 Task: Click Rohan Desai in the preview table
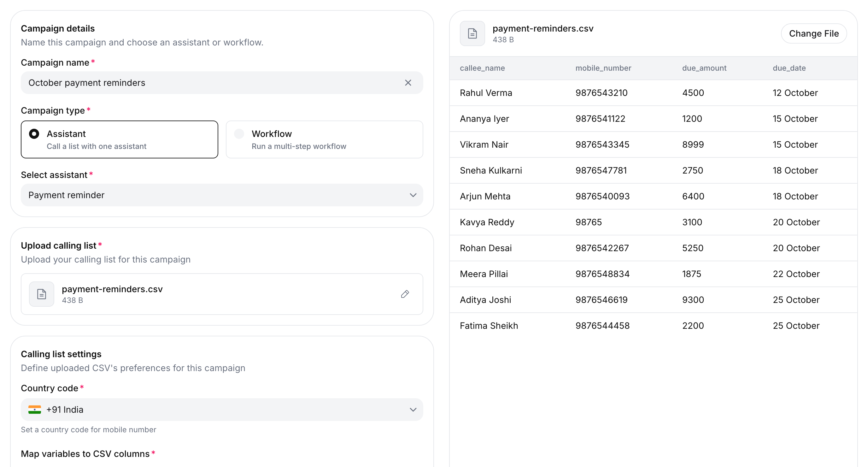485,248
